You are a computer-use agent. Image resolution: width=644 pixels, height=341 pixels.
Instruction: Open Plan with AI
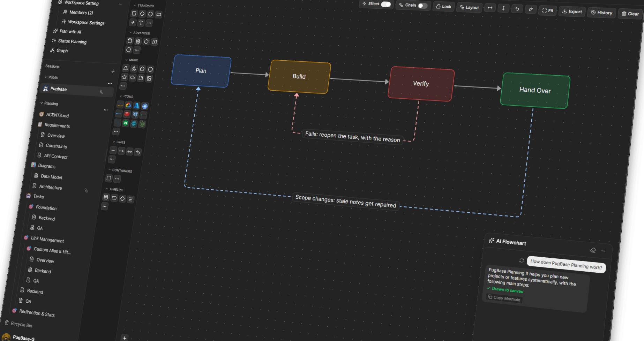coord(67,31)
